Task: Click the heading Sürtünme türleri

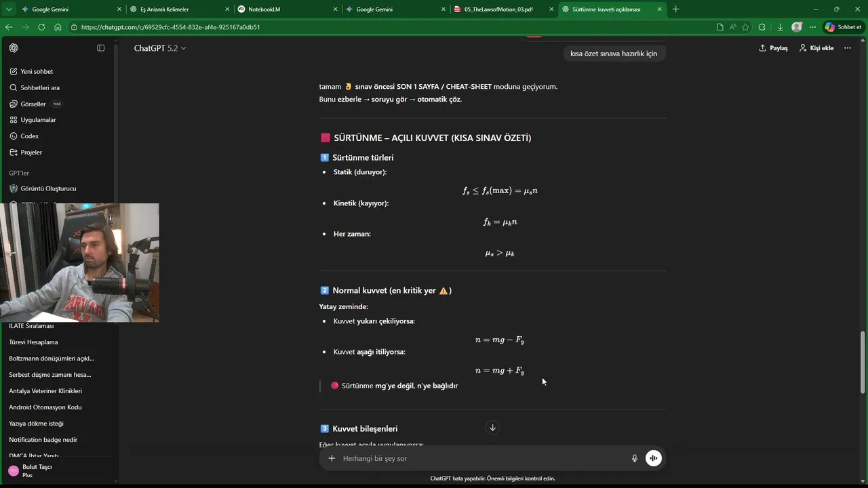Action: pos(363,158)
